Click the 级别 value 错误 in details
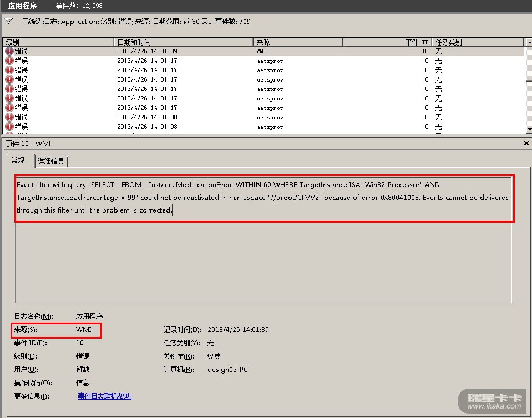Image resolution: width=532 pixels, height=418 pixels. 83,356
